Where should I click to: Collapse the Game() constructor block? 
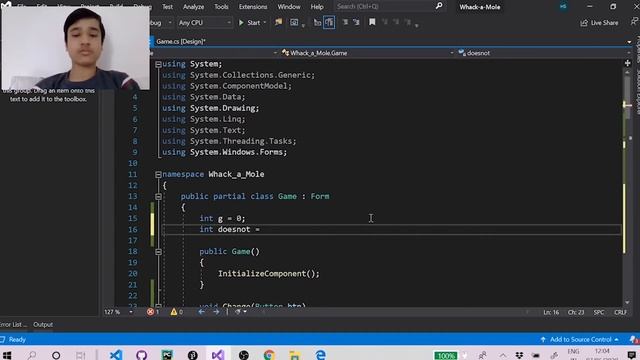pyautogui.click(x=158, y=252)
